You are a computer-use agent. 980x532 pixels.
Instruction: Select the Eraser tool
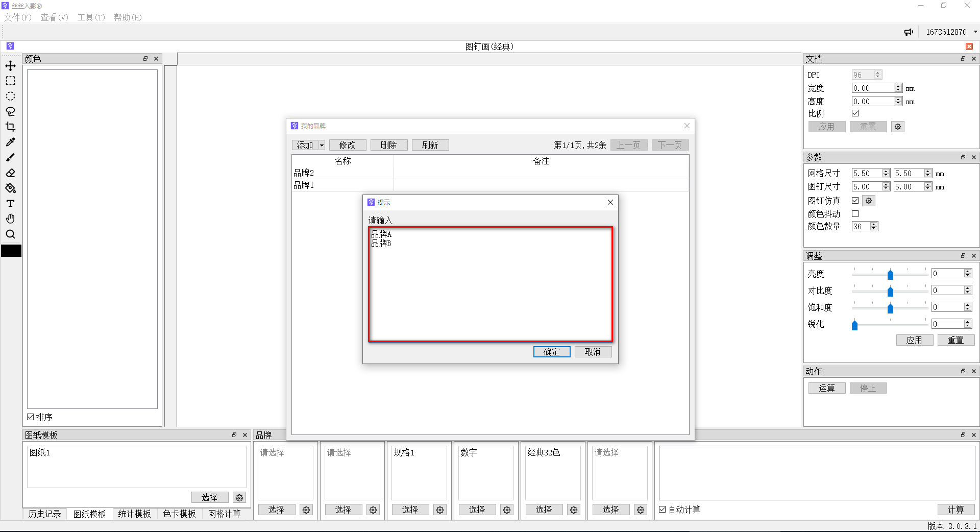point(10,173)
